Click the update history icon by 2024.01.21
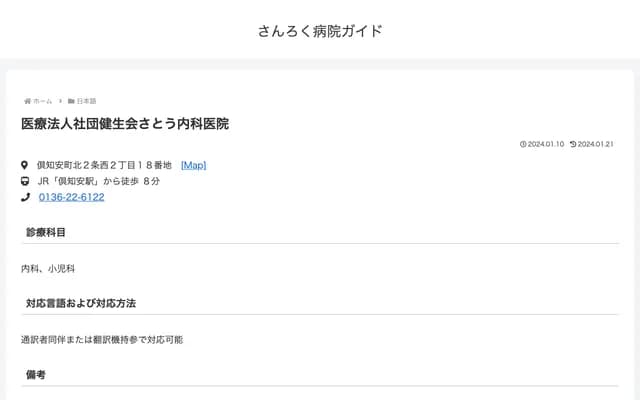 point(573,144)
